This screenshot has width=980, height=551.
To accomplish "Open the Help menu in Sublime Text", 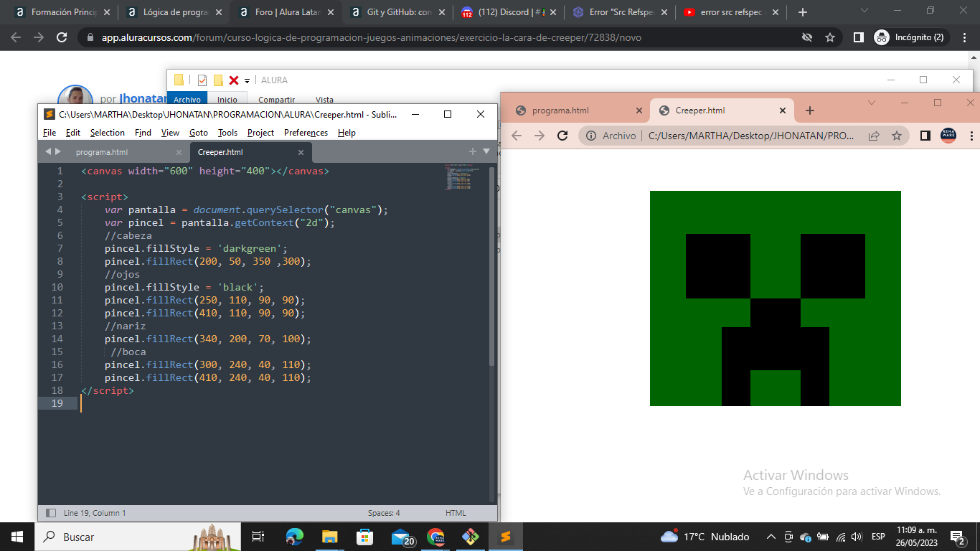I will click(x=347, y=133).
